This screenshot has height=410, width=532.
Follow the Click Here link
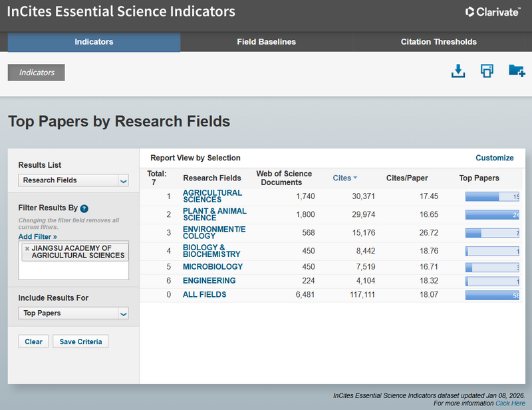pos(510,403)
